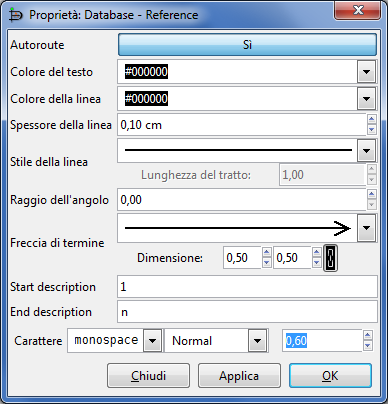Expand the Normal font style dropdown
Image resolution: width=388 pixels, height=404 pixels.
click(x=257, y=341)
